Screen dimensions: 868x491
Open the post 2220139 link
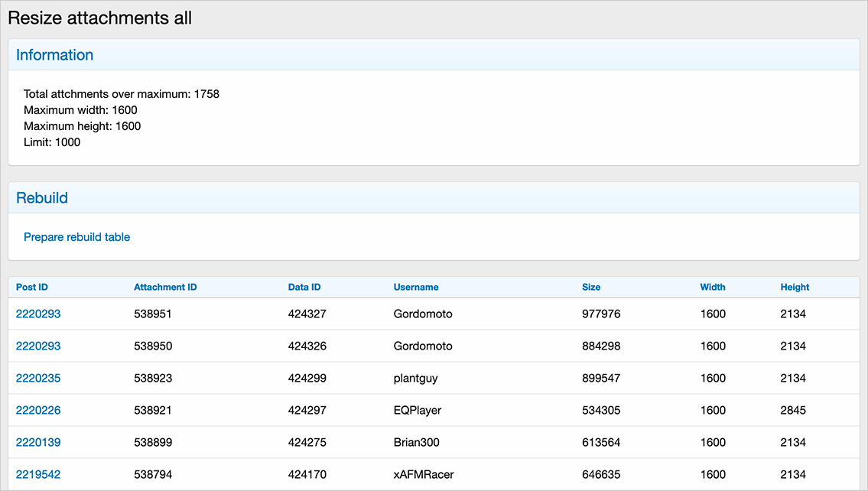pyautogui.click(x=38, y=442)
